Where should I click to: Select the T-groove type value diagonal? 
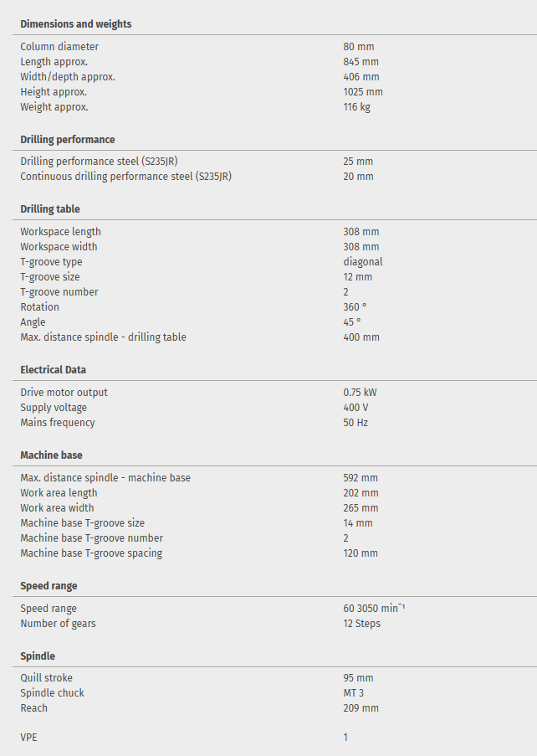coord(363,262)
